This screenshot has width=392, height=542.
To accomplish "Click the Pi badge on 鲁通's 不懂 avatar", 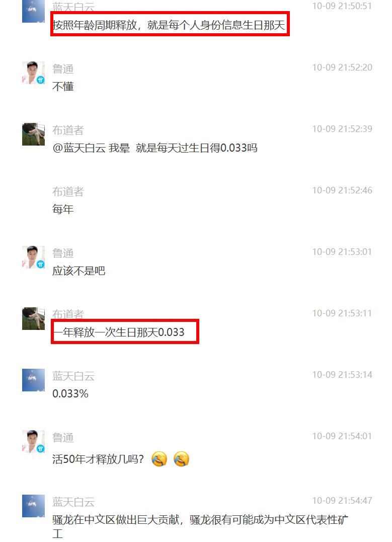I will [x=41, y=80].
